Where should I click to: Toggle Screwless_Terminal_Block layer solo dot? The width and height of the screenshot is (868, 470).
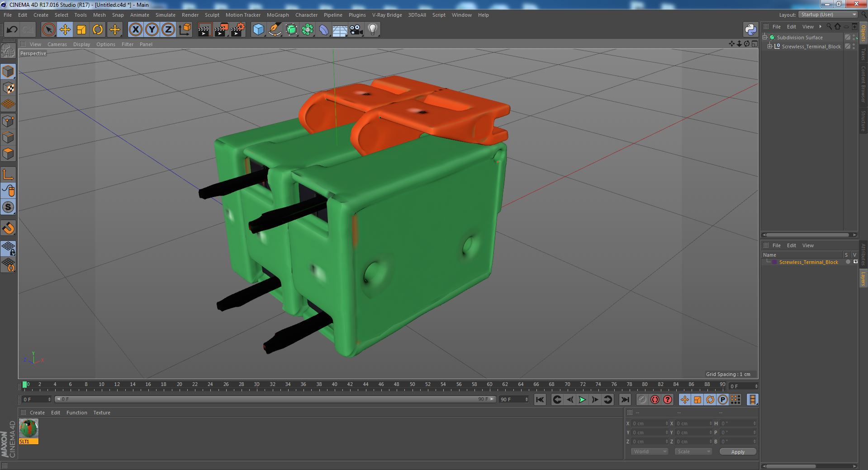(x=848, y=262)
